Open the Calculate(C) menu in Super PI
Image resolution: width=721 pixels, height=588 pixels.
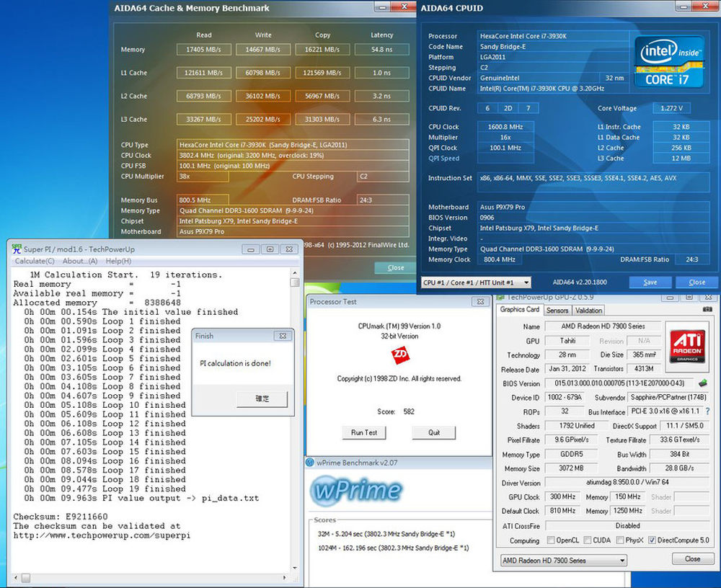coord(35,261)
